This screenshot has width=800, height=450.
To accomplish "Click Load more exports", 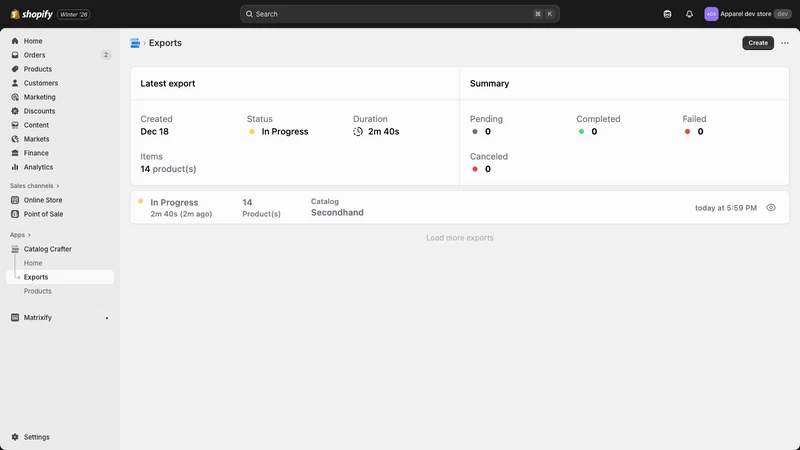I will click(460, 238).
